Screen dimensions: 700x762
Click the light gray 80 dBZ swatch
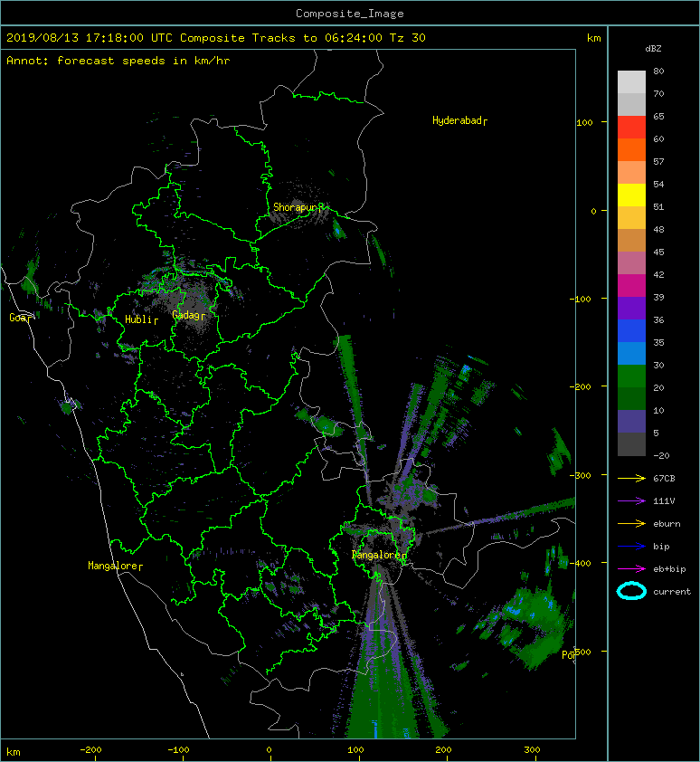pyautogui.click(x=631, y=82)
